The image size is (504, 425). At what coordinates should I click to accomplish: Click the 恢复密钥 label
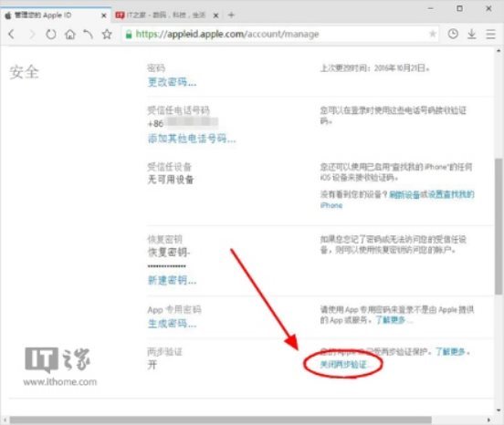(164, 239)
